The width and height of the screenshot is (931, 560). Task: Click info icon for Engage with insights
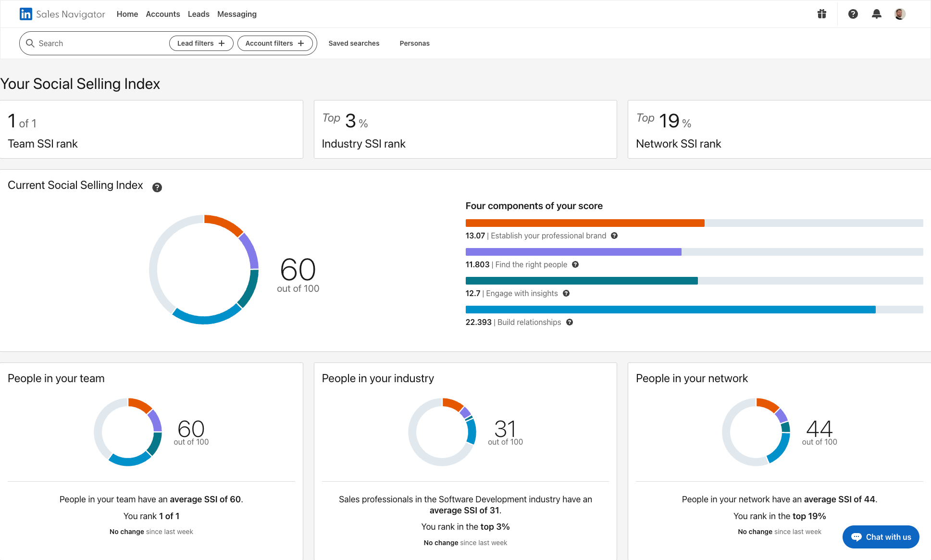pos(566,293)
